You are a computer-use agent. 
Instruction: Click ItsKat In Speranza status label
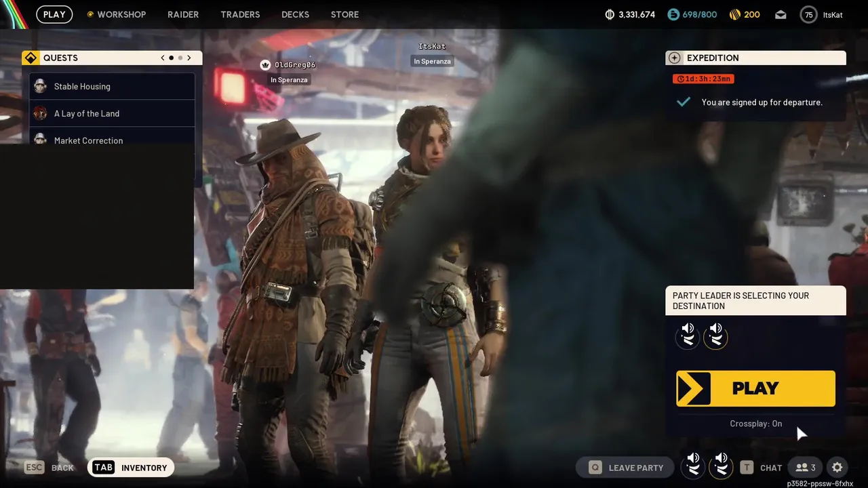pyautogui.click(x=432, y=61)
